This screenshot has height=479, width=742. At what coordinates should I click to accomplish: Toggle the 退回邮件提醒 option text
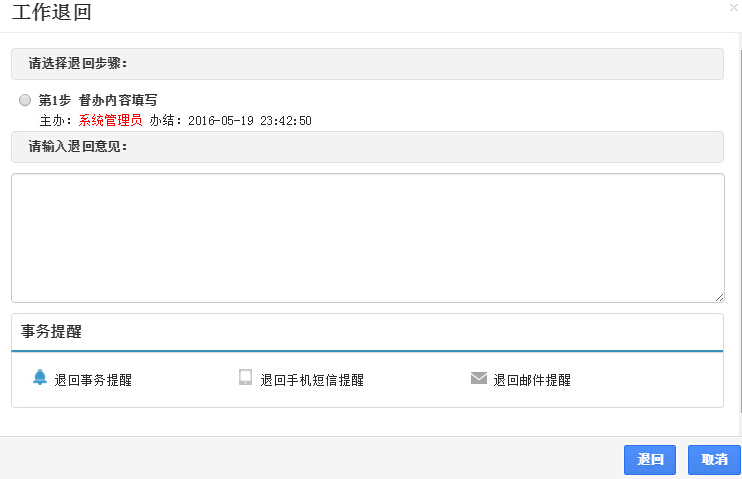532,380
